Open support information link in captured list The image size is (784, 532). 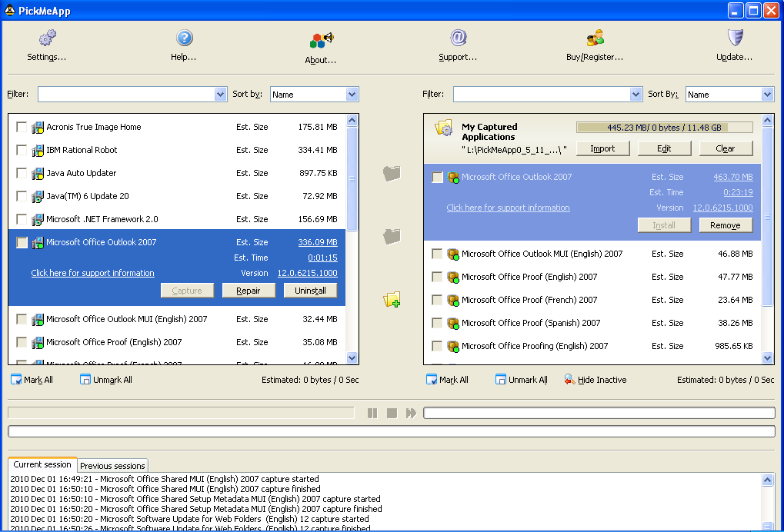point(508,208)
